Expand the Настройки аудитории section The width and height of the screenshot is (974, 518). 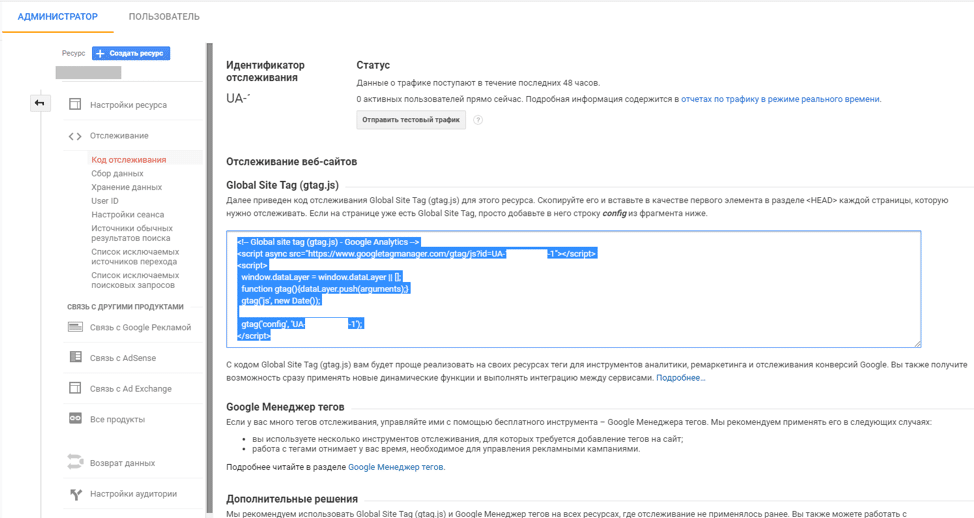pyautogui.click(x=133, y=494)
